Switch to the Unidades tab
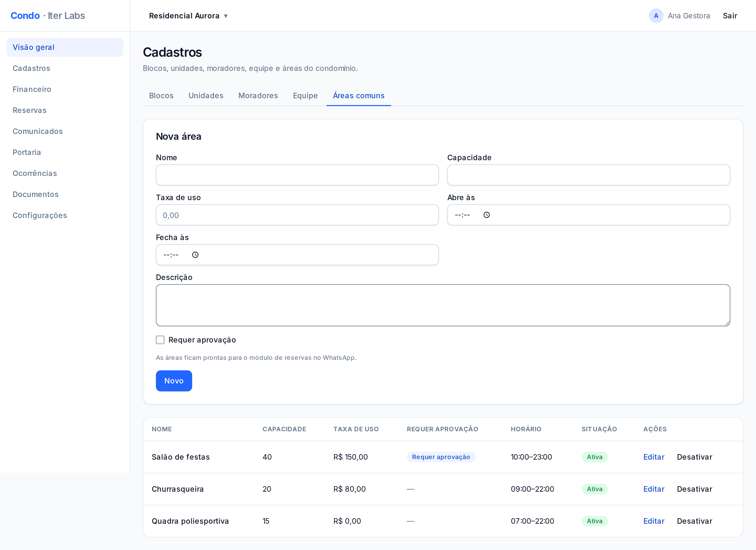 pos(206,96)
